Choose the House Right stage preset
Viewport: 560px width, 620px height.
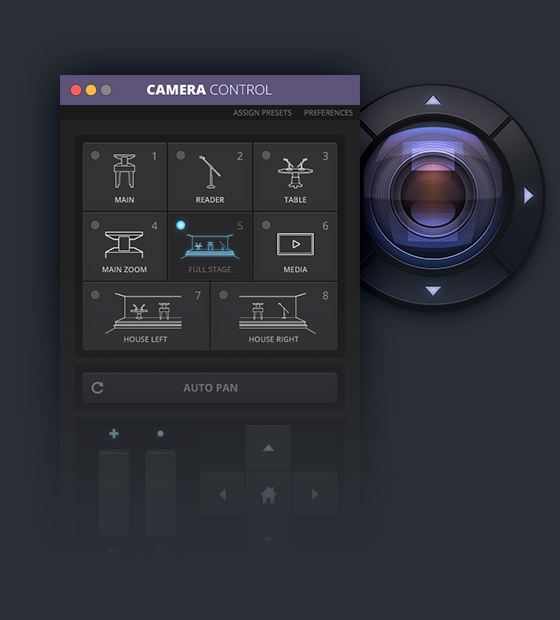pos(274,316)
